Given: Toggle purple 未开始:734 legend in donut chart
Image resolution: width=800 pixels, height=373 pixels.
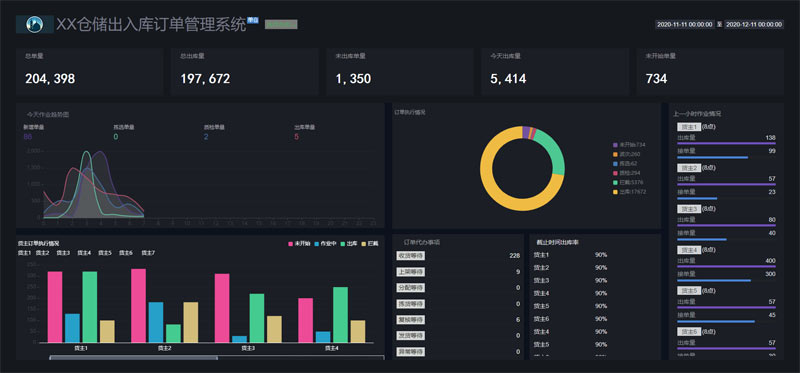Looking at the screenshot, I should point(629,145).
